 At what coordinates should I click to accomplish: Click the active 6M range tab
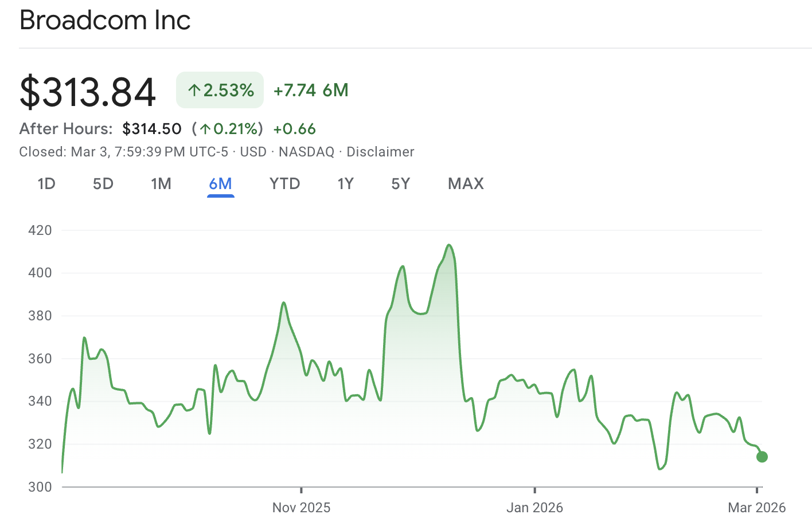point(221,184)
